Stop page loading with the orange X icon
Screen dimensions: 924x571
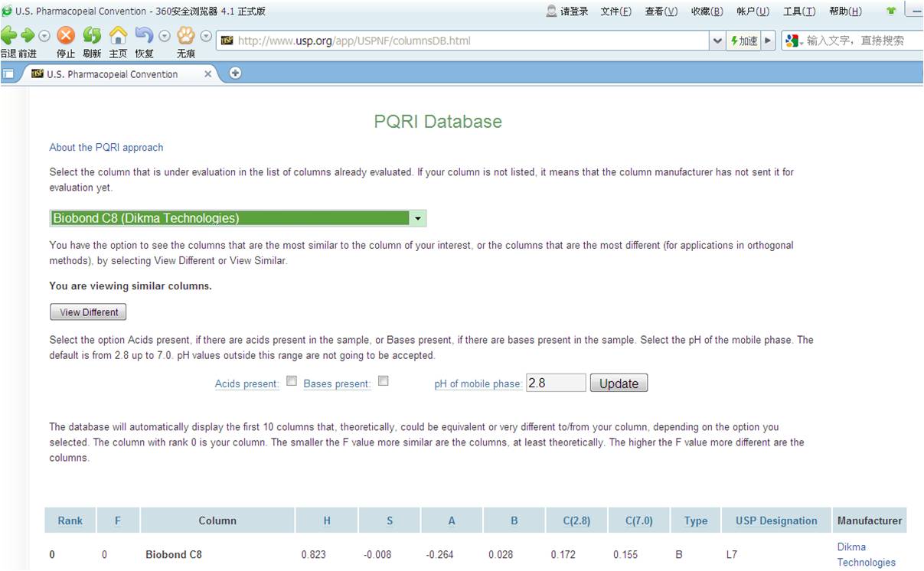pyautogui.click(x=67, y=35)
